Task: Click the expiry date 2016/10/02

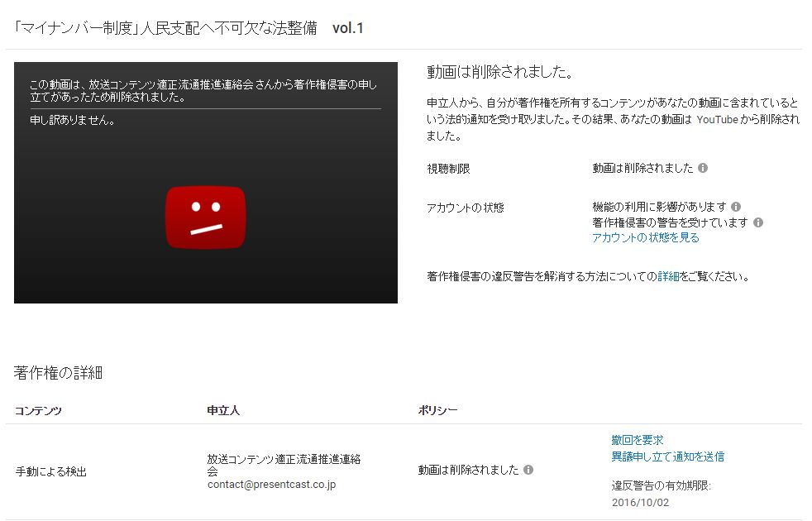Action: (x=641, y=502)
